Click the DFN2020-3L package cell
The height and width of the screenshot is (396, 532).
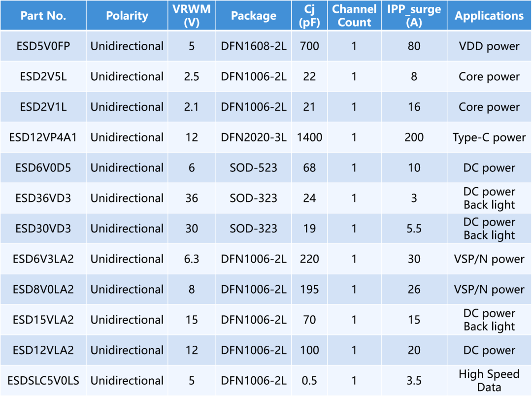point(254,137)
